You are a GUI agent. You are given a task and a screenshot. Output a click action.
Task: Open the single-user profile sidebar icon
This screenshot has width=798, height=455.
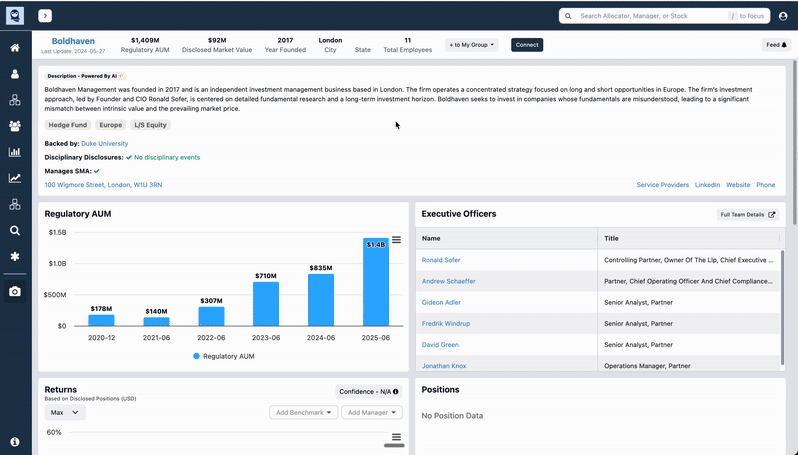(15, 74)
